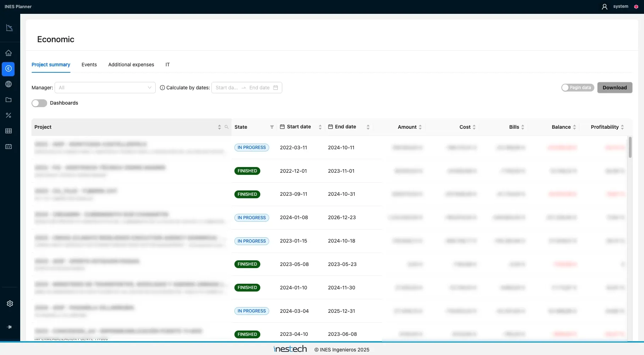This screenshot has width=644, height=355.
Task: Open the folder icon in the sidebar
Action: tap(9, 100)
